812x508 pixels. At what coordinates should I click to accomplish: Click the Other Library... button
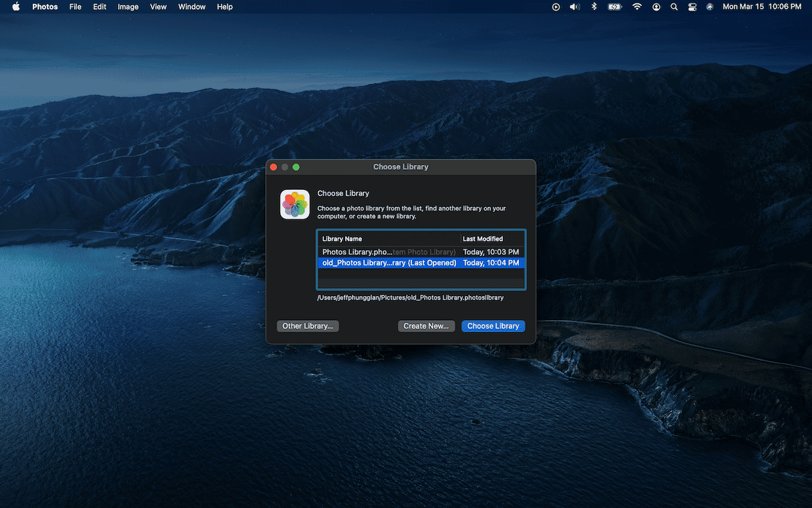[308, 326]
